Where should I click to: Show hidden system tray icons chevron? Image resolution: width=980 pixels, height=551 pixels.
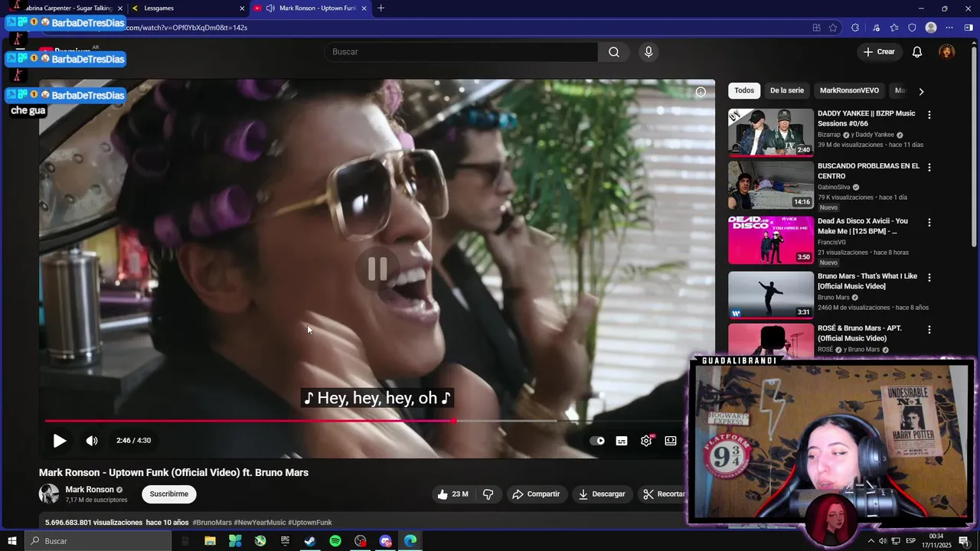[x=871, y=541]
